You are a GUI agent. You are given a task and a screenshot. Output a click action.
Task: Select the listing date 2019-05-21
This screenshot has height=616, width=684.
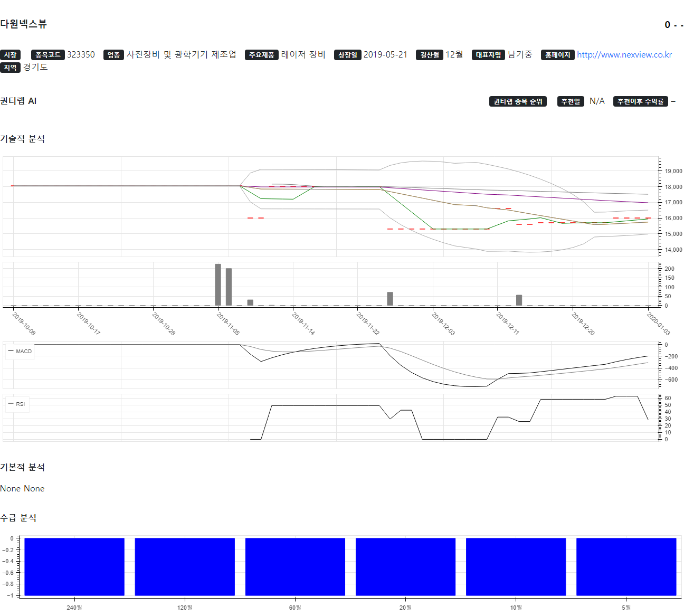pos(386,55)
